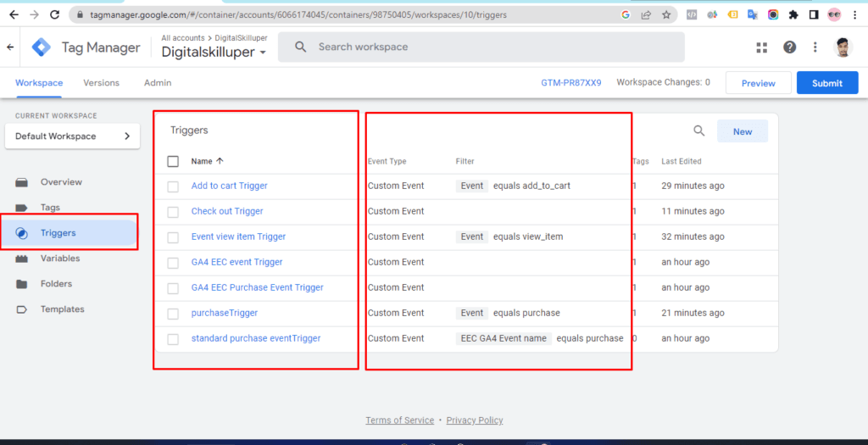
Task: Tick the select-all triggers checkbox
Action: [173, 161]
